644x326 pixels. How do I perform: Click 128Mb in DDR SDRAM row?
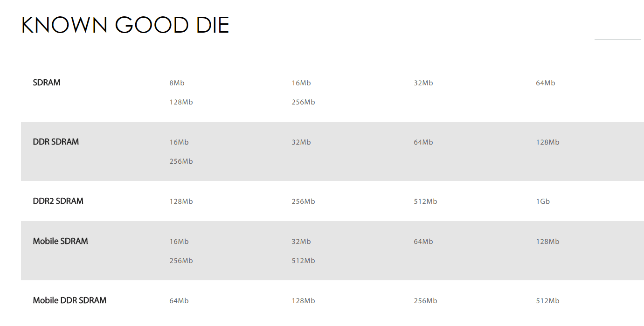(547, 142)
